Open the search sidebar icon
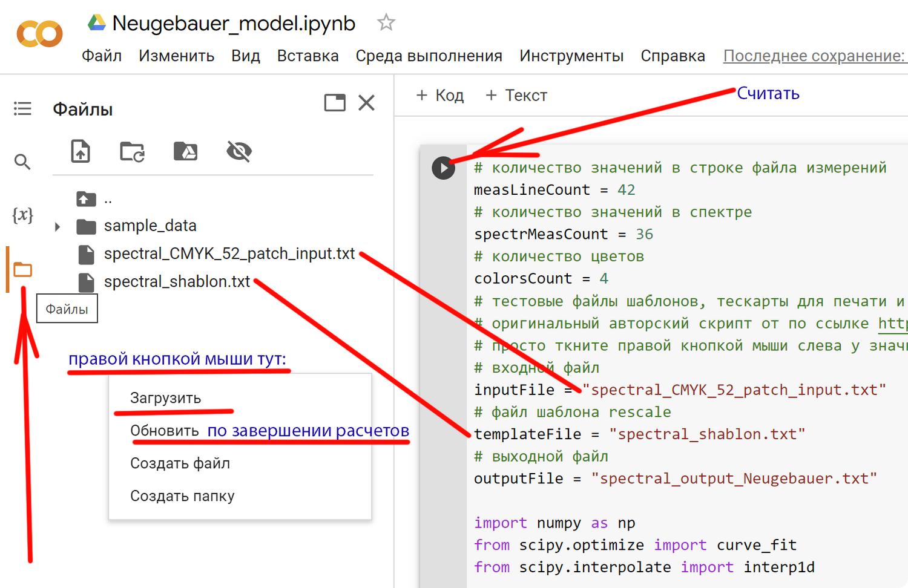 coord(22,162)
